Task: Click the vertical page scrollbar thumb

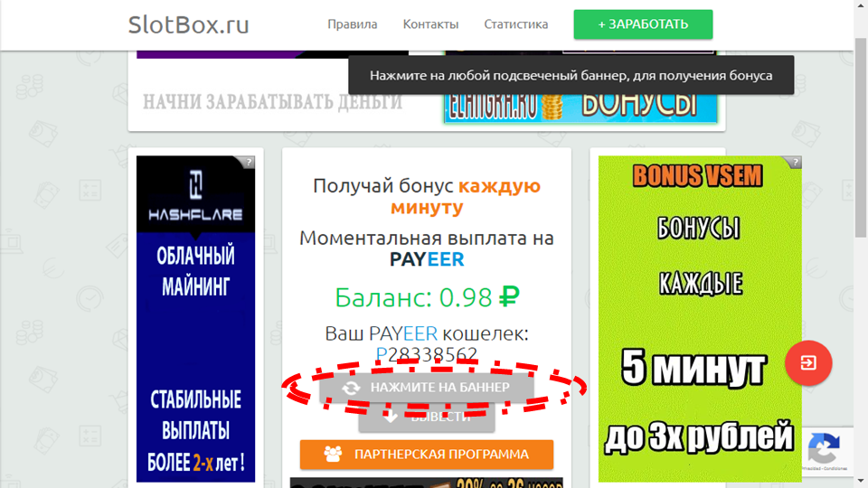Action: [861, 138]
